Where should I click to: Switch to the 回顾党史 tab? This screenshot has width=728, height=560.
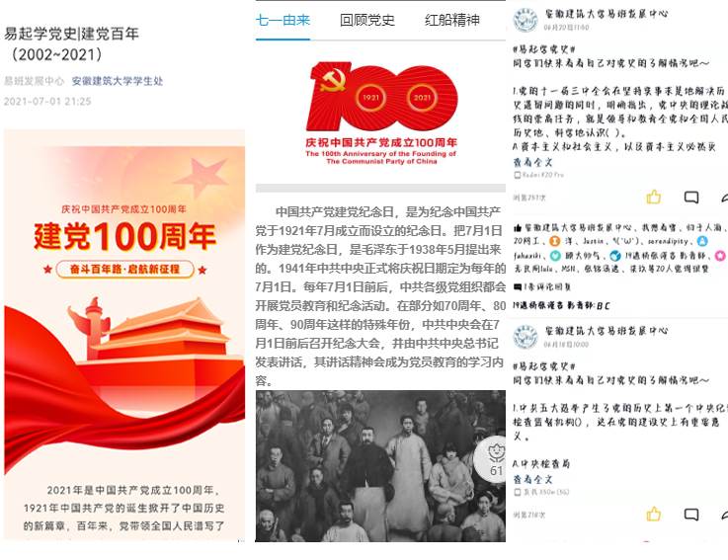pyautogui.click(x=367, y=20)
